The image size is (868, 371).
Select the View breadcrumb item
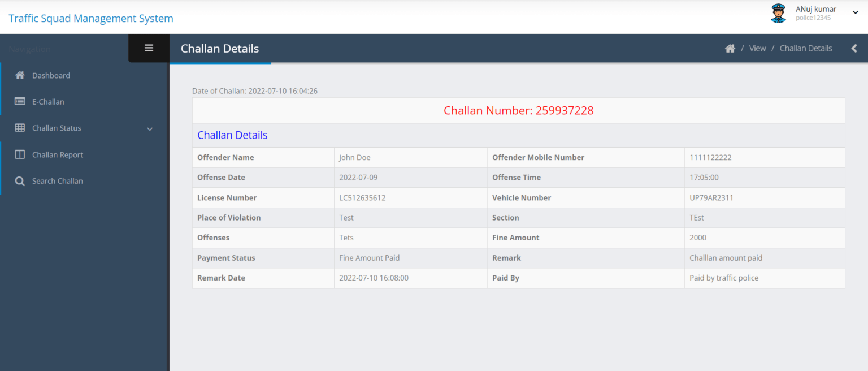pos(757,48)
